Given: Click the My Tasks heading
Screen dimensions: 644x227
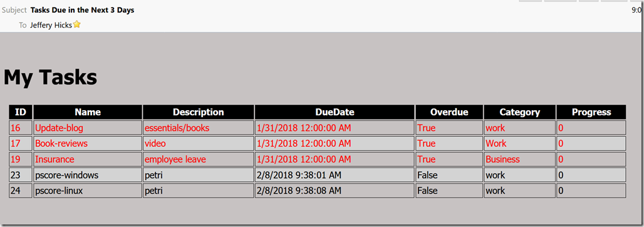Looking at the screenshot, I should pos(50,77).
